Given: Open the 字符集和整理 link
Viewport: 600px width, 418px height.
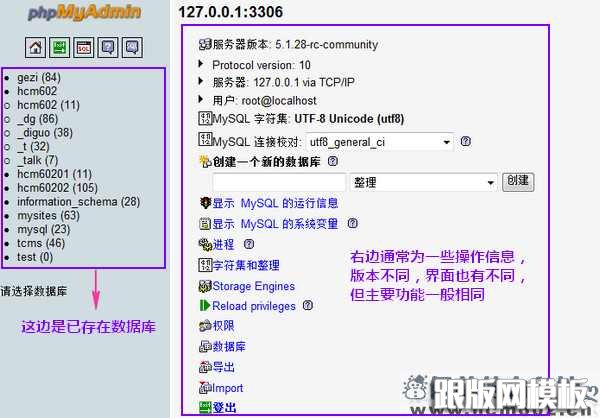Looking at the screenshot, I should (x=246, y=265).
